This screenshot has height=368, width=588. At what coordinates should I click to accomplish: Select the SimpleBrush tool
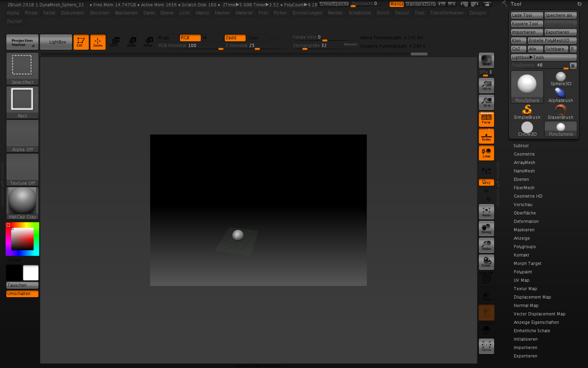pos(527,112)
